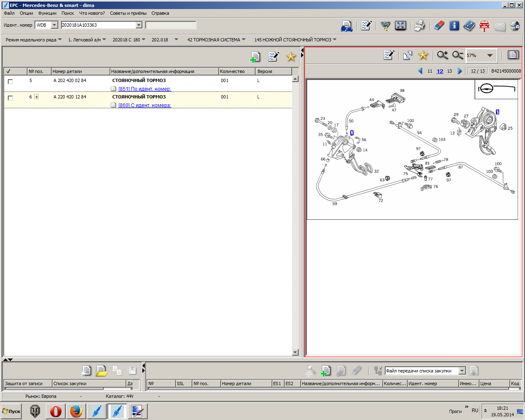Image resolution: width=525 pixels, height=420 pixels.
Task: Open the red car on lift icon
Action: click(x=484, y=26)
